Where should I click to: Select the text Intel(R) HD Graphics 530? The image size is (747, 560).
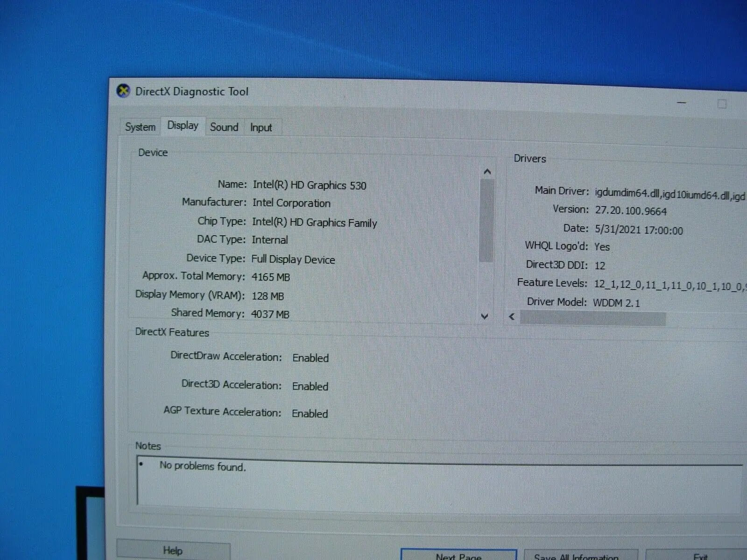coord(309,185)
